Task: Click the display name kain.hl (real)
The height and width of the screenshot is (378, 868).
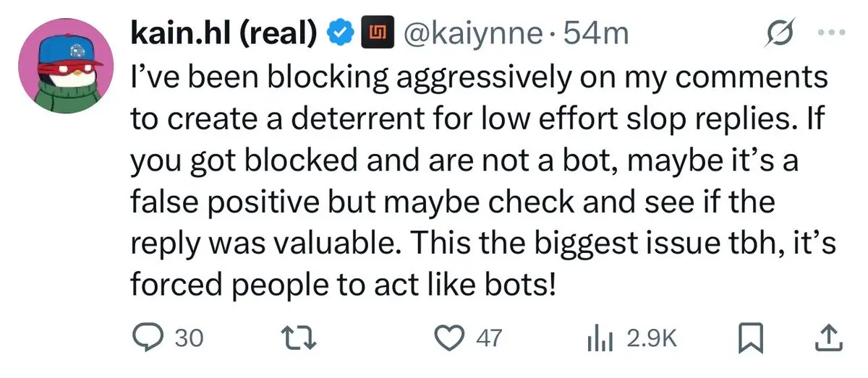Action: point(226,33)
